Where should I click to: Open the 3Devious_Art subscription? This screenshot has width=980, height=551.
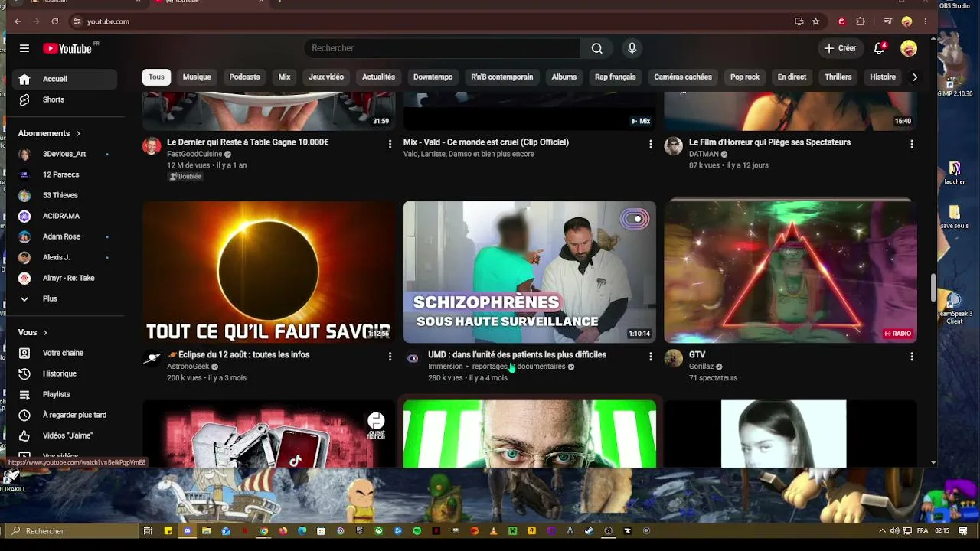[x=65, y=154]
